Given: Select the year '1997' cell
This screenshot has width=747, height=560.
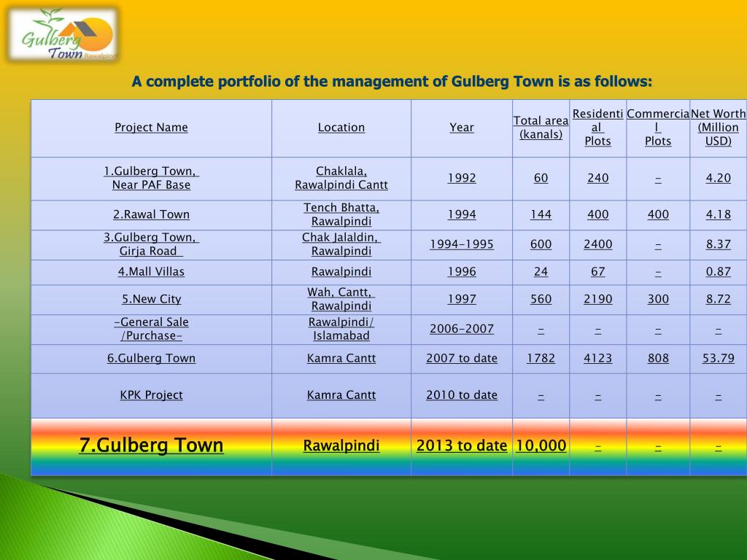Looking at the screenshot, I should (462, 300).
